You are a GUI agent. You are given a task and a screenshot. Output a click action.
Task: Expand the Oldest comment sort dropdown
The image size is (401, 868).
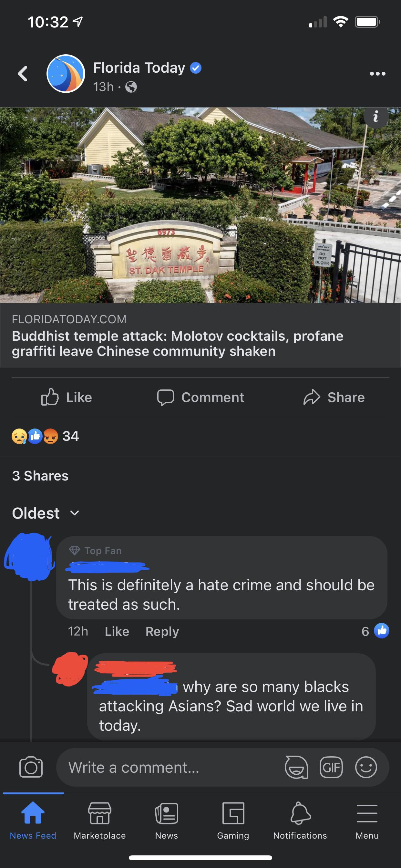46,513
